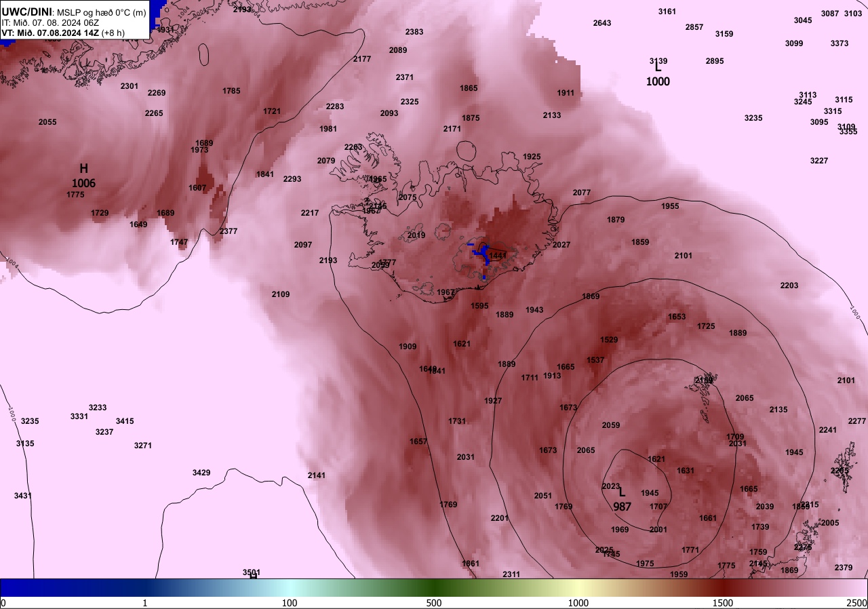Click the freezing level value 3415

coord(125,421)
